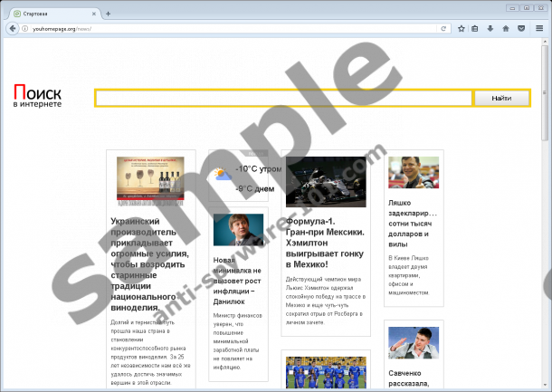Reload the page with the refresh icon

pos(443,28)
